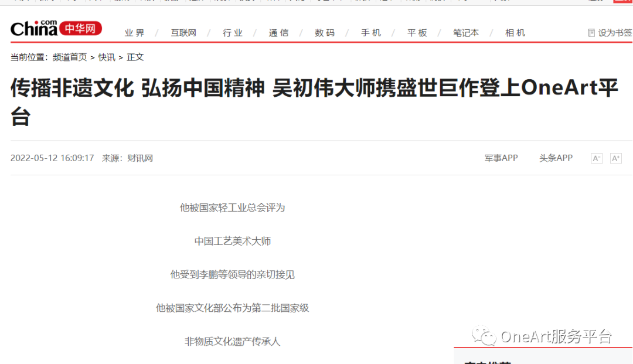Increase font size with A+ button
633x364 pixels.
615,158
